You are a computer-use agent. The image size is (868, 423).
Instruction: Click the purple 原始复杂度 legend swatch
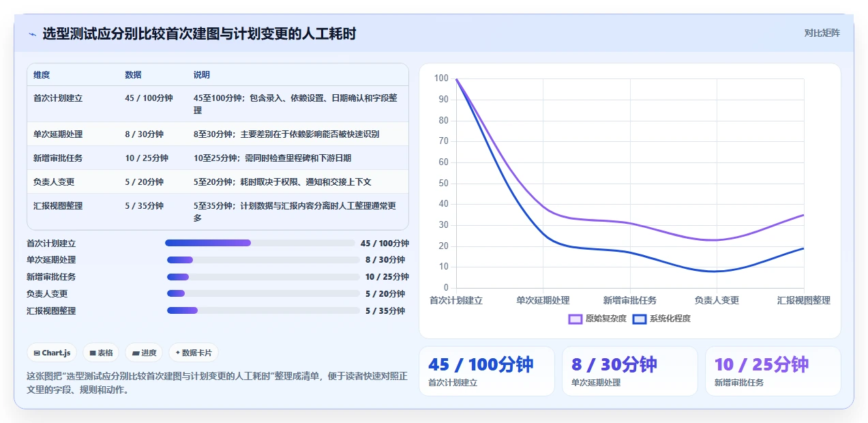pos(575,319)
